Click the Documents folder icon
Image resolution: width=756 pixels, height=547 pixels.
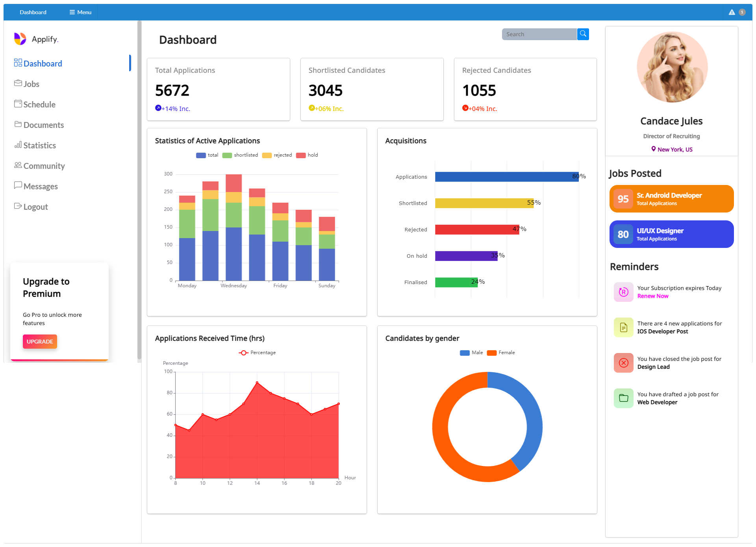pyautogui.click(x=18, y=124)
